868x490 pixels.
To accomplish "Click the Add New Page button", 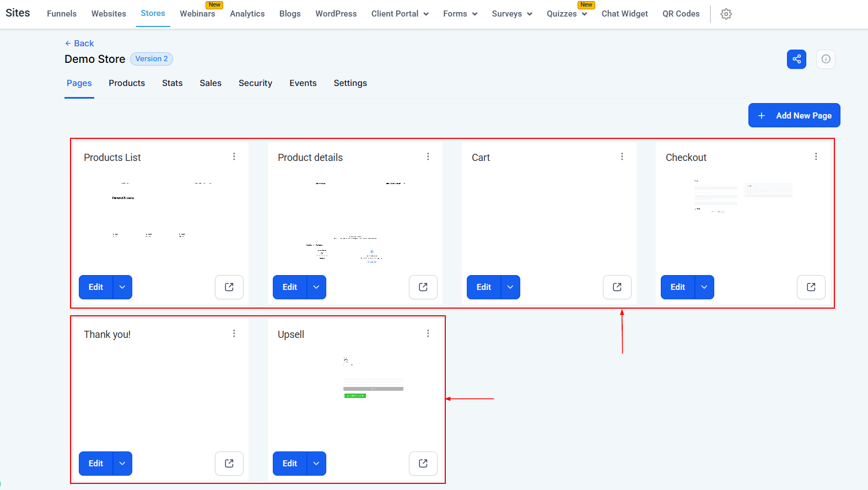I will click(794, 115).
